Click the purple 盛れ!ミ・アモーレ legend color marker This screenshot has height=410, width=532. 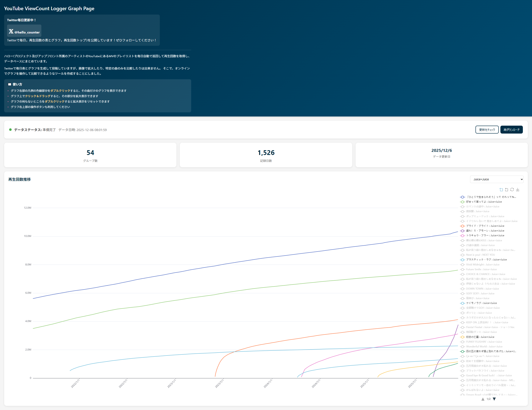(462, 231)
